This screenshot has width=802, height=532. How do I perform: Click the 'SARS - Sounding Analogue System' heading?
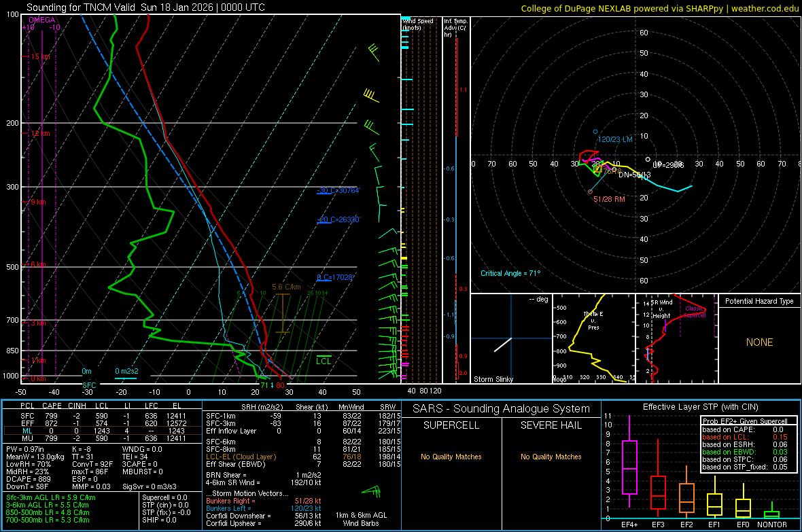[502, 408]
